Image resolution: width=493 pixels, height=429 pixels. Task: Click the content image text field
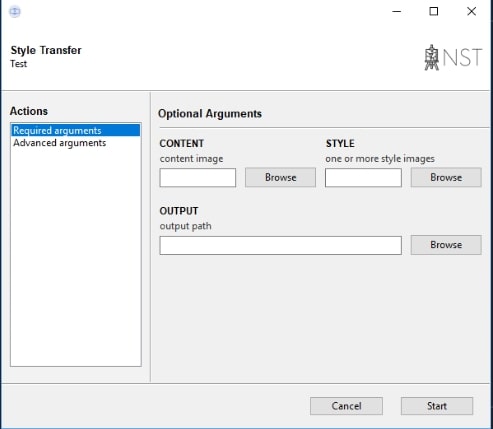(x=198, y=177)
